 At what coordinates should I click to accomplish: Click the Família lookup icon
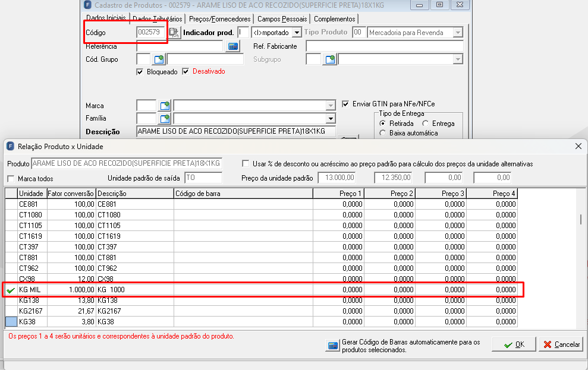(x=165, y=119)
